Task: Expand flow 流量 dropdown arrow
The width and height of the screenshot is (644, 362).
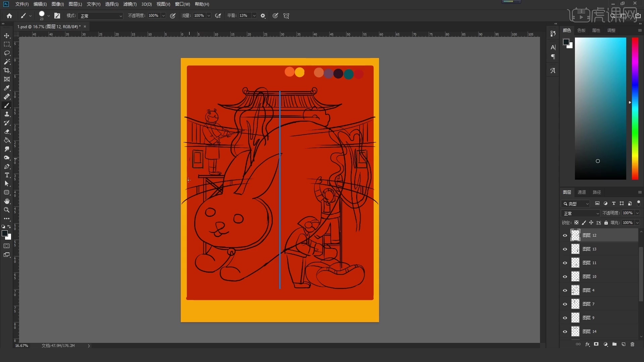Action: pyautogui.click(x=209, y=16)
